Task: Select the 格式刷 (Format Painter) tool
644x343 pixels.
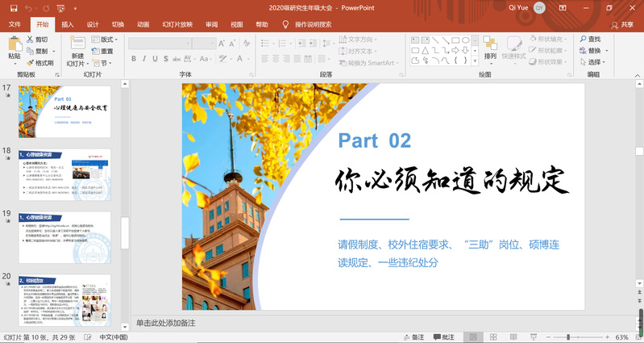Action: [x=39, y=62]
